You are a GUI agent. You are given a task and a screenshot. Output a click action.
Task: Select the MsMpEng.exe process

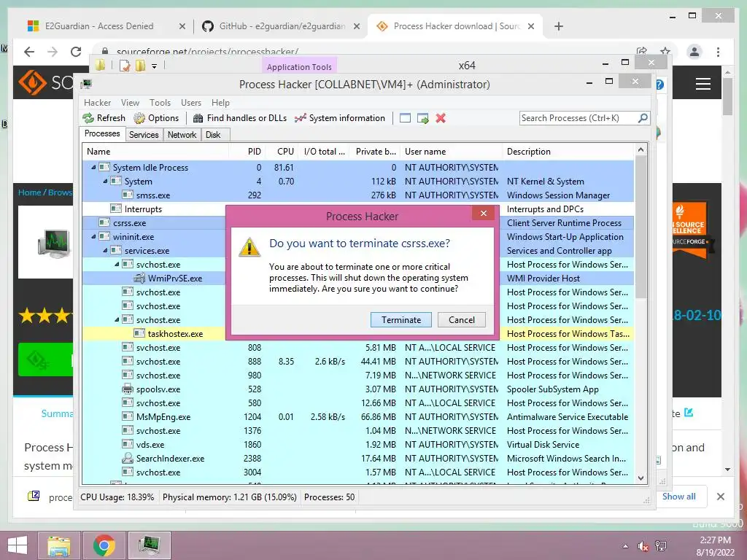357,416
